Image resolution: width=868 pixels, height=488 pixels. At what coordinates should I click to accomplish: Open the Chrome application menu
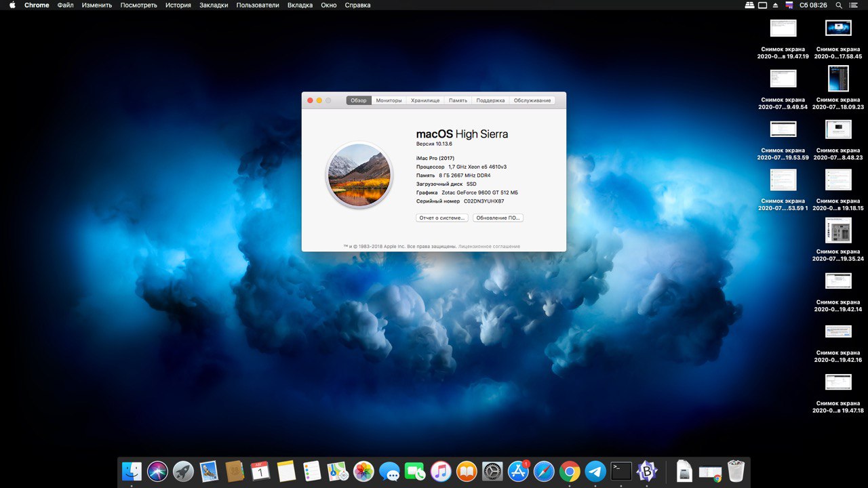37,5
